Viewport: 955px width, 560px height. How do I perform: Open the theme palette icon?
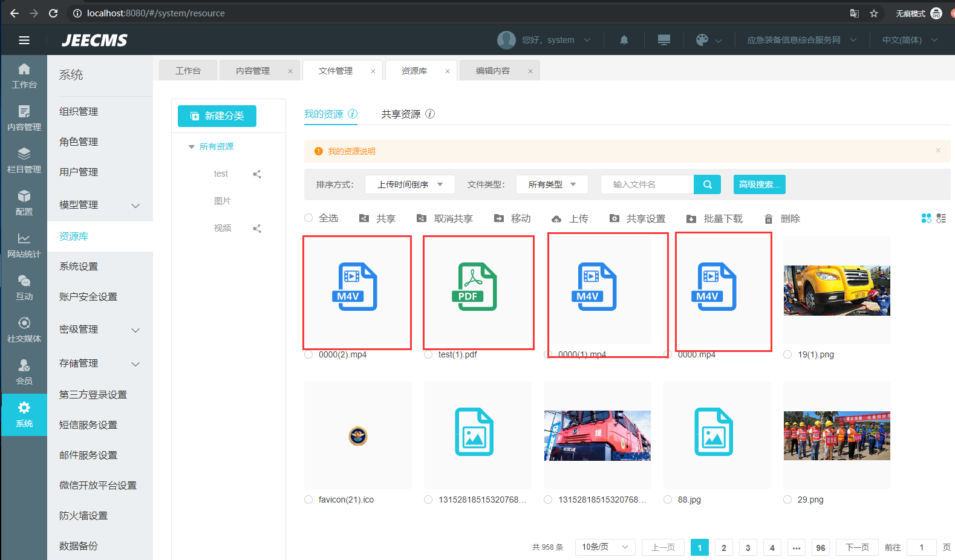702,40
